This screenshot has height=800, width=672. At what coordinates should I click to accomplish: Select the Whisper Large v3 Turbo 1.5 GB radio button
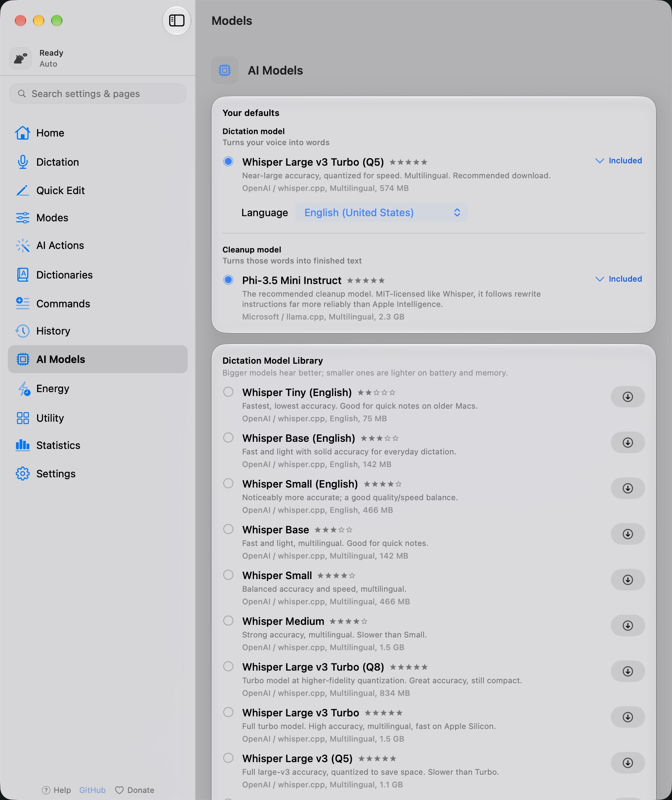coord(228,712)
